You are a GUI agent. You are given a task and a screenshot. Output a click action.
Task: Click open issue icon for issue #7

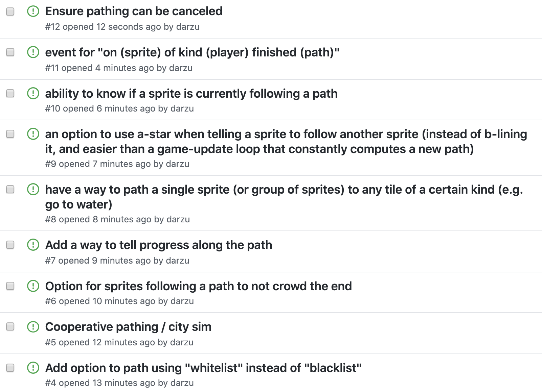33,245
